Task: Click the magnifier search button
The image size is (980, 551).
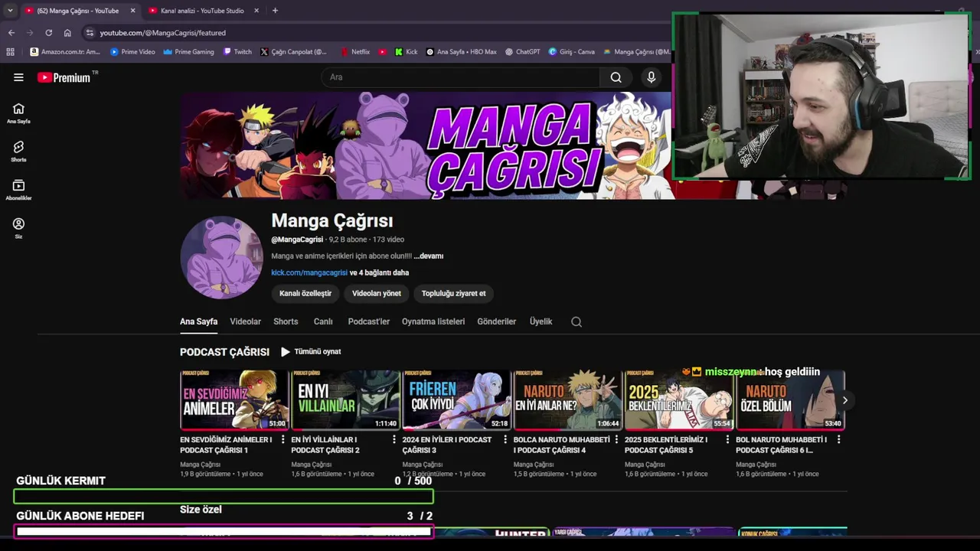Action: tap(616, 77)
